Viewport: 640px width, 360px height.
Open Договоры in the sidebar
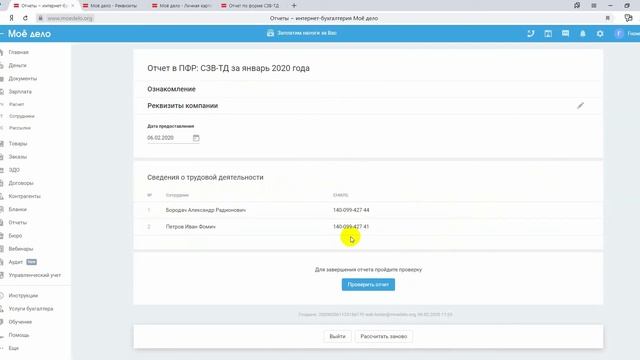click(21, 183)
